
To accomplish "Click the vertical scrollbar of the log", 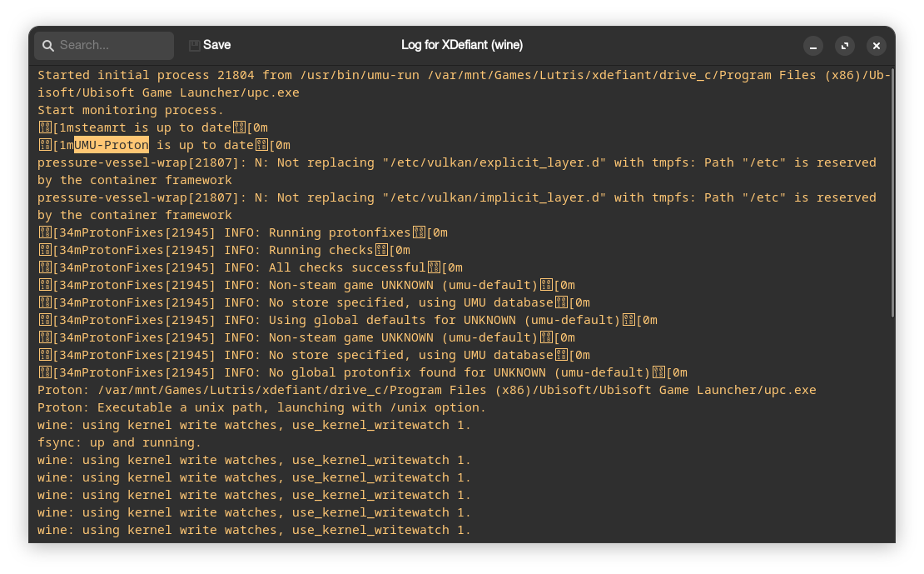I will [892, 192].
